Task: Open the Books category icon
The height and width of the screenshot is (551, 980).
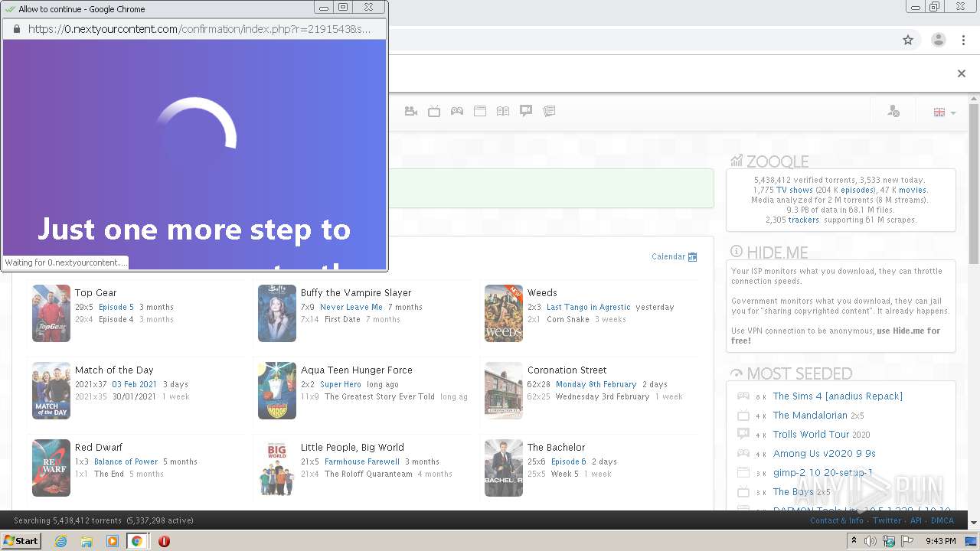Action: pyautogui.click(x=503, y=111)
